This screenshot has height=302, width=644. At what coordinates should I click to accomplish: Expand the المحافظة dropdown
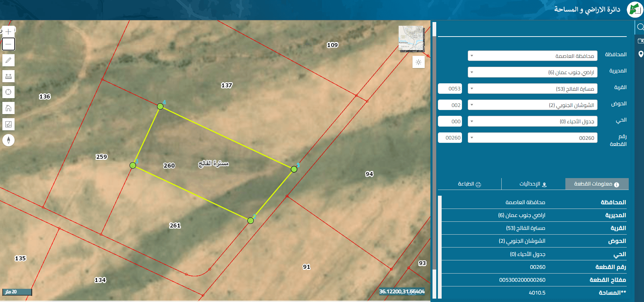532,56
